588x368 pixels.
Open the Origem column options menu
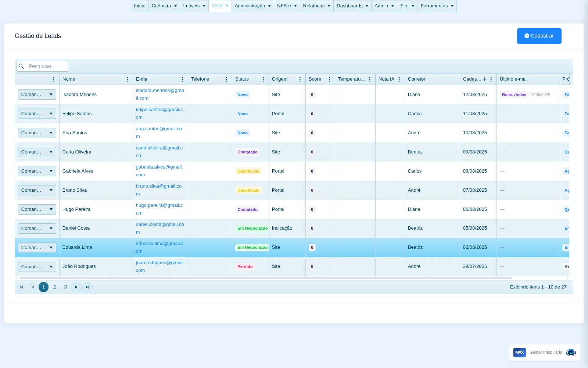click(x=300, y=79)
